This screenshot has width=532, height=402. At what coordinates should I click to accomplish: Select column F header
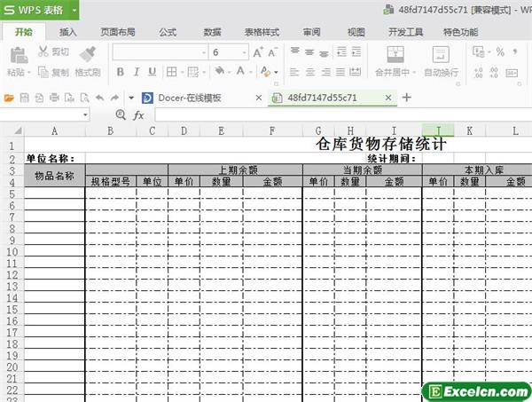point(272,130)
